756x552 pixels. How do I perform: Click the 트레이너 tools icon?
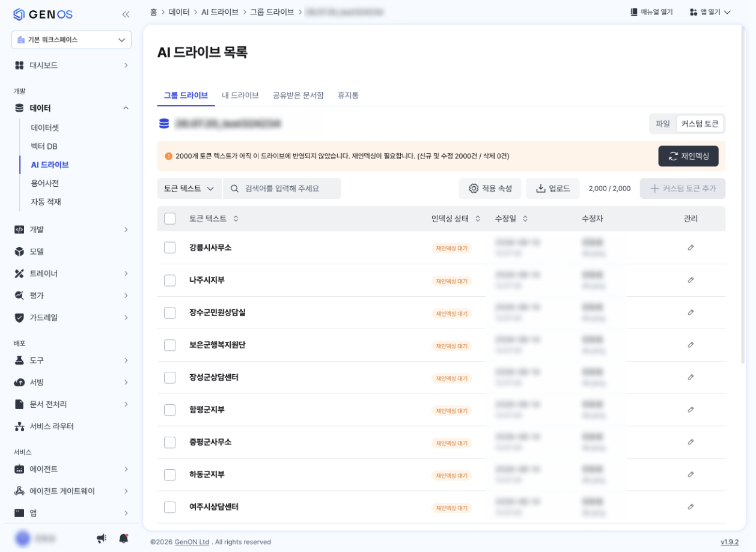pyautogui.click(x=19, y=273)
